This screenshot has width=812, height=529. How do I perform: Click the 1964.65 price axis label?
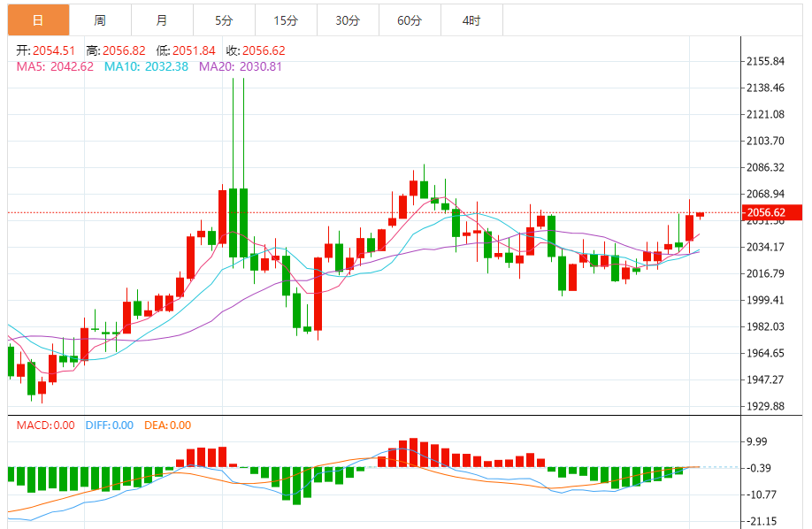765,353
